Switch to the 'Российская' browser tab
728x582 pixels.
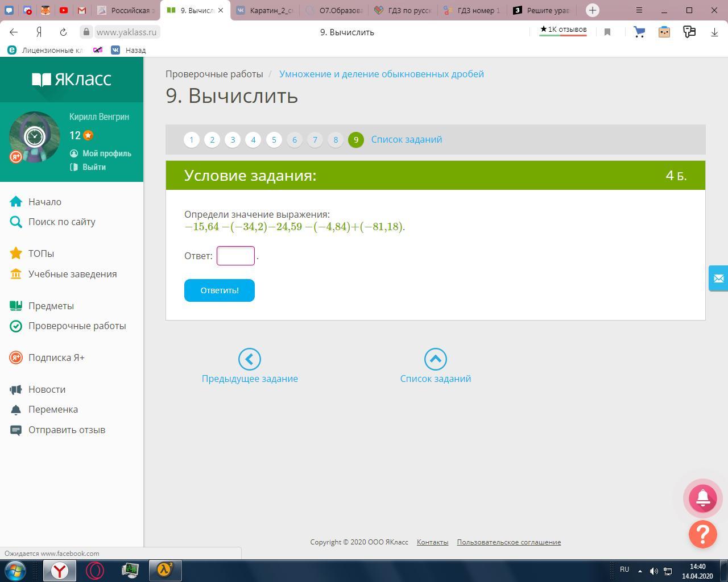click(x=125, y=10)
